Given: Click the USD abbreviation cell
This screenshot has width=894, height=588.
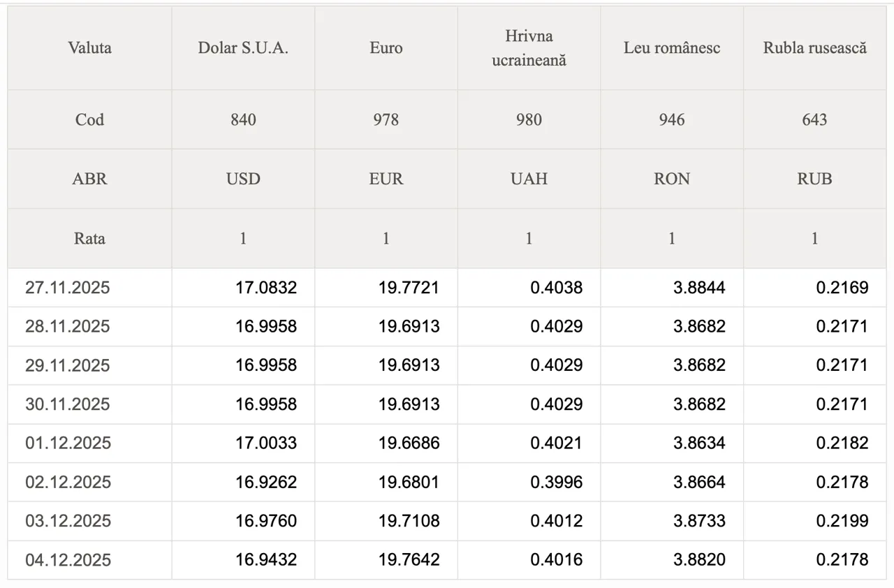Looking at the screenshot, I should tap(243, 179).
